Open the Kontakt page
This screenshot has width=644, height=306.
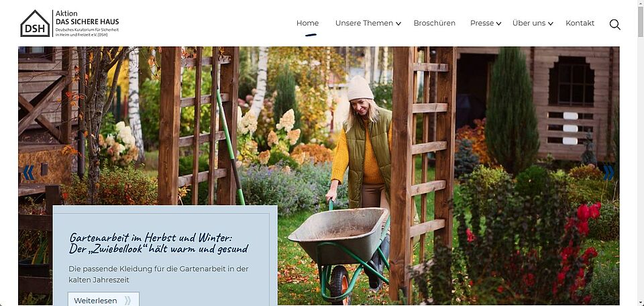coord(580,23)
